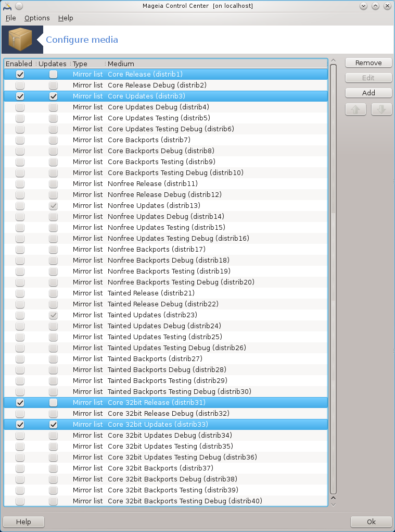Select row Core Updates Testing Debug (distrib6)
Screen dimensions: 395x532
click(x=165, y=129)
